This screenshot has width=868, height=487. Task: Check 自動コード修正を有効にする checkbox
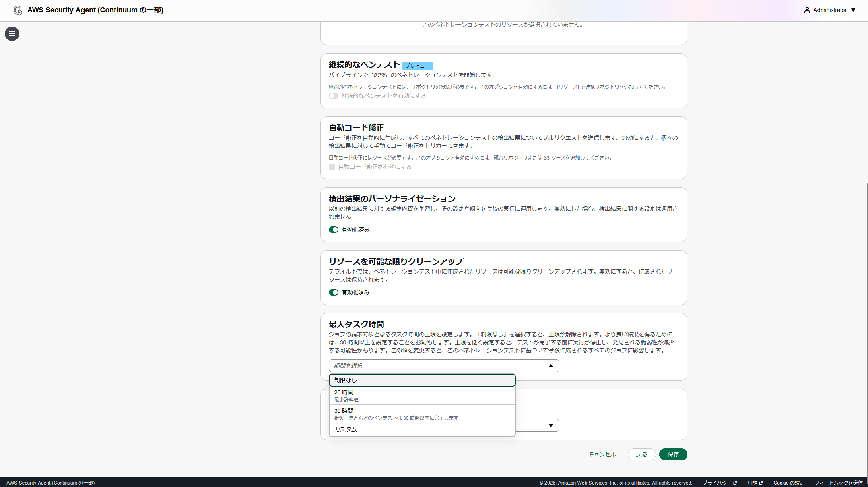point(332,167)
